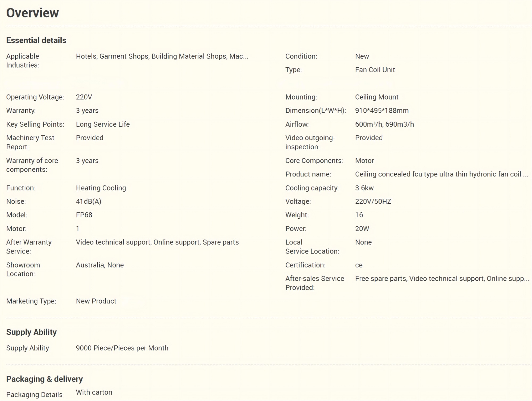Click the 220V/50HZ voltage value
The image size is (532, 401).
[373, 201]
